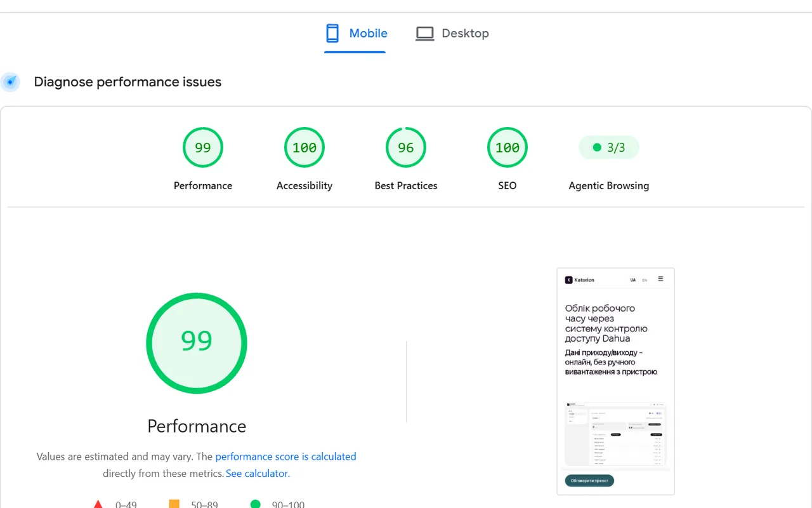Select the Best Practices score gauge 96
The width and height of the screenshot is (812, 508).
406,147
